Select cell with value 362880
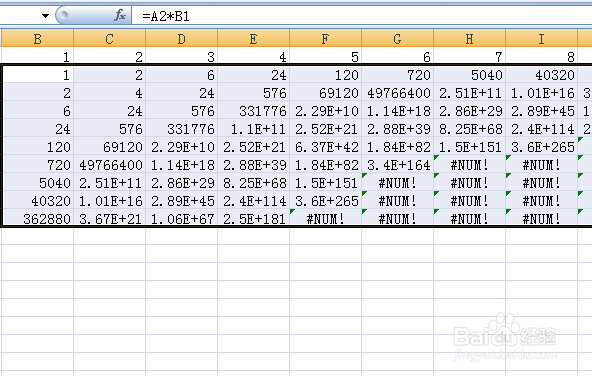The height and width of the screenshot is (376, 592). tap(37, 219)
